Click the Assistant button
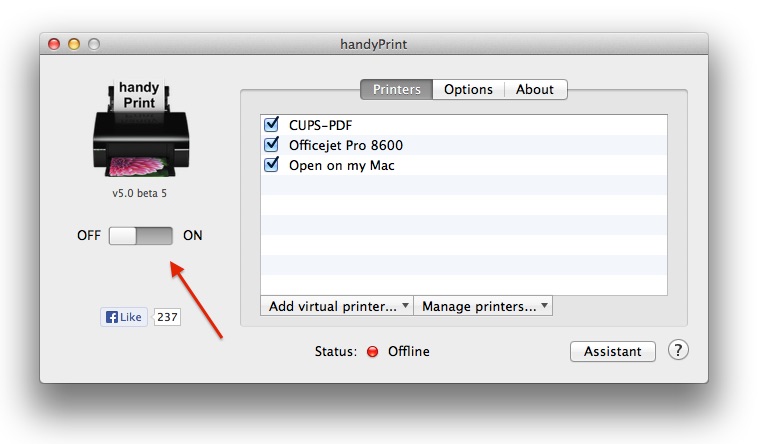 pyautogui.click(x=613, y=352)
